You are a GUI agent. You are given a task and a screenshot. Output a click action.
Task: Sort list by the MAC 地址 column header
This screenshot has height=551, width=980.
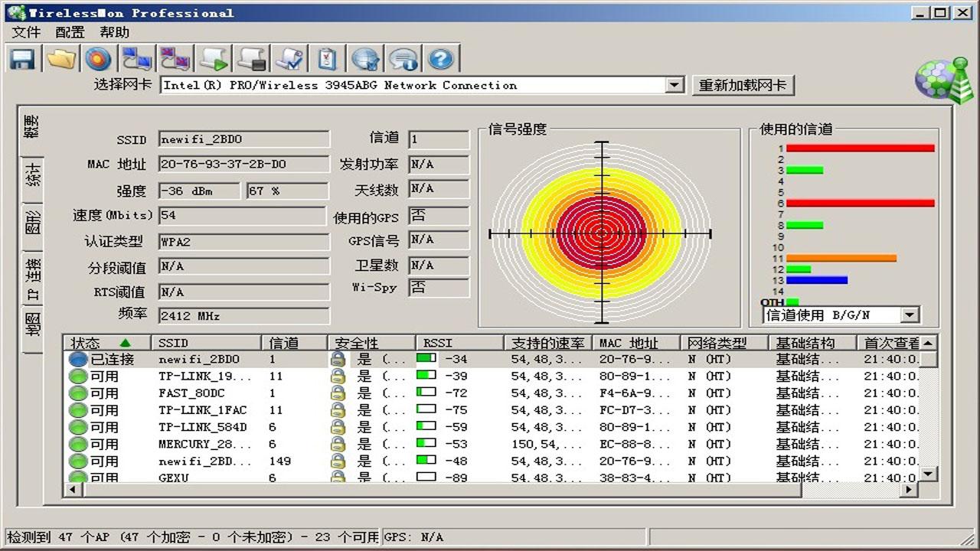pyautogui.click(x=637, y=343)
